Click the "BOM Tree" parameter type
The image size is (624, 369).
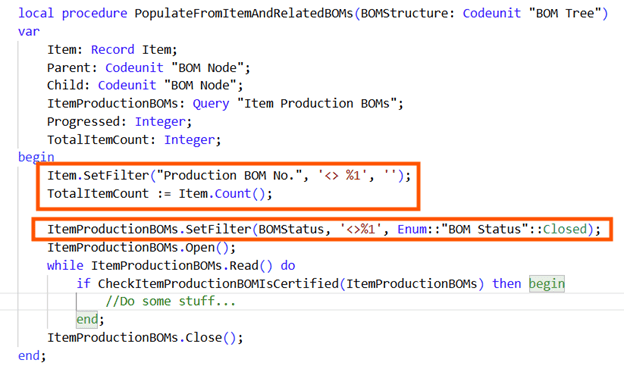tap(564, 14)
